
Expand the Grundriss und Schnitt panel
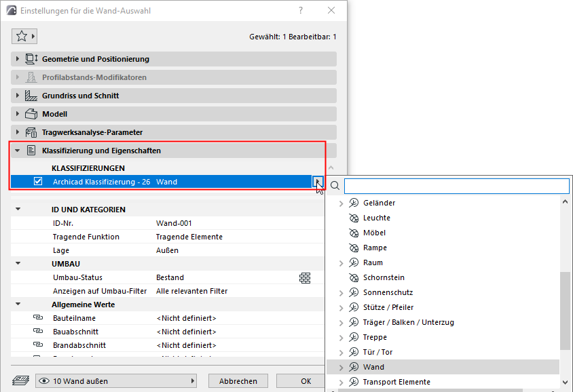click(x=17, y=96)
